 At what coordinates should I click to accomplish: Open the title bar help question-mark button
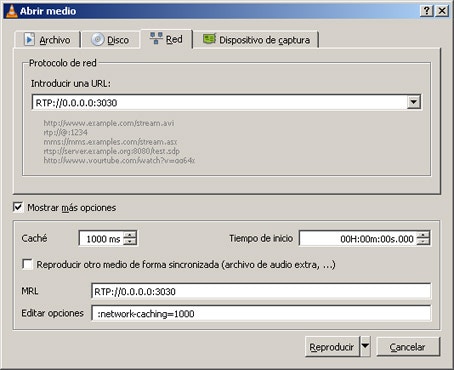click(x=427, y=11)
